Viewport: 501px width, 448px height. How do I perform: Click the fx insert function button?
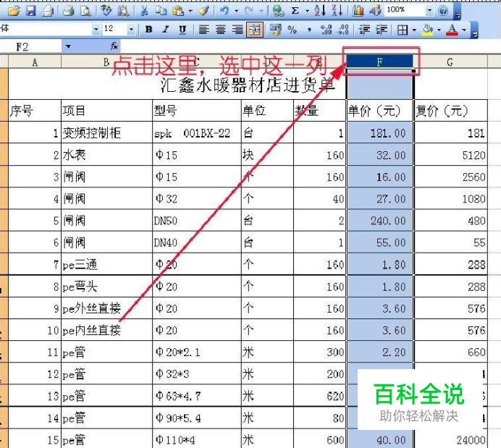(114, 46)
